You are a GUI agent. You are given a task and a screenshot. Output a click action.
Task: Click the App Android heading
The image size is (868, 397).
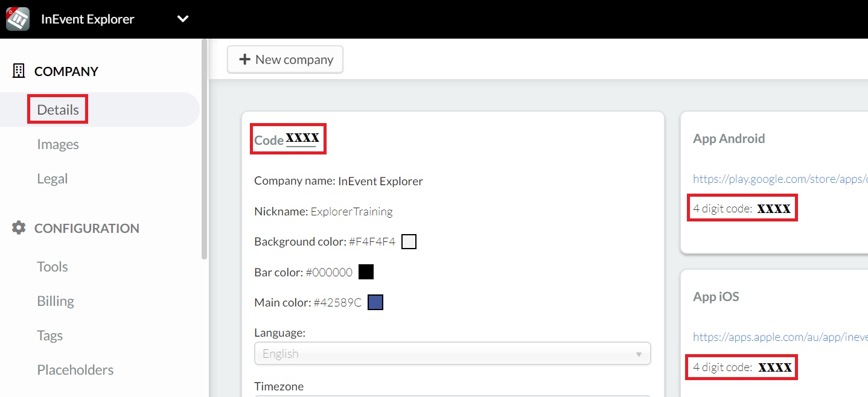[x=729, y=138]
